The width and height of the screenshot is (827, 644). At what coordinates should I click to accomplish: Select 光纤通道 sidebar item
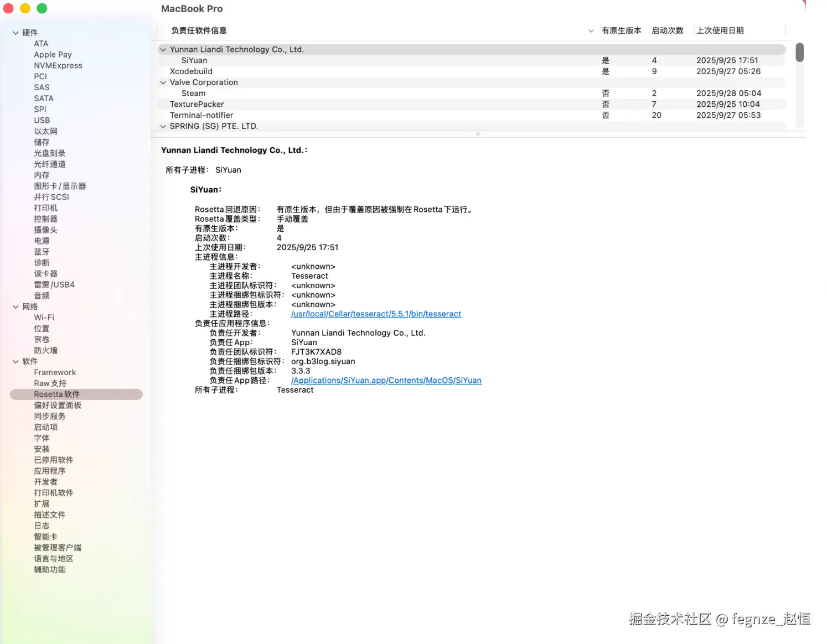pyautogui.click(x=50, y=164)
